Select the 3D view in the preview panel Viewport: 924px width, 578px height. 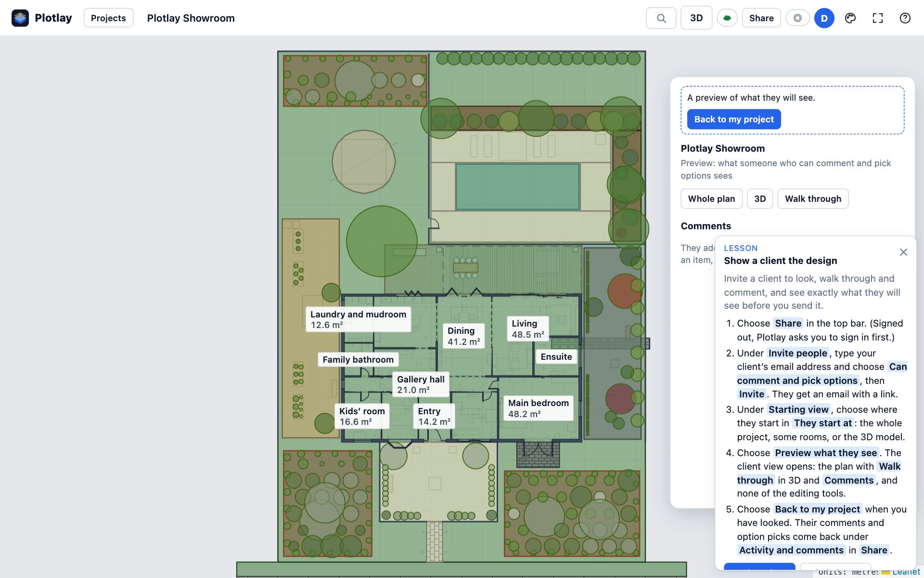click(760, 199)
